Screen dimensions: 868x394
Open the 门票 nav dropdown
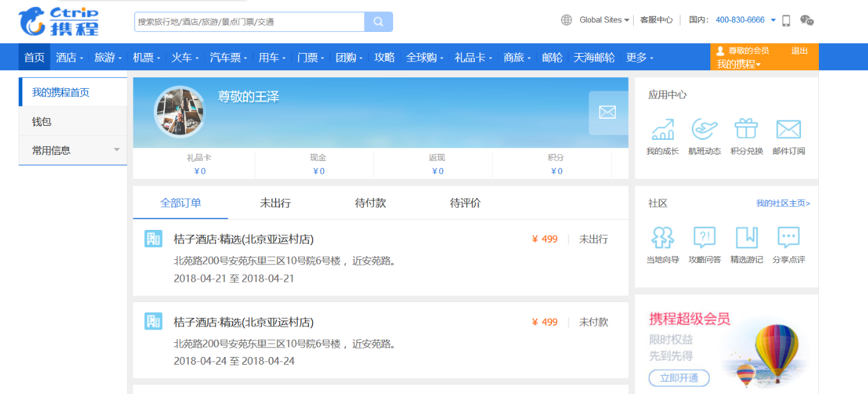[310, 57]
